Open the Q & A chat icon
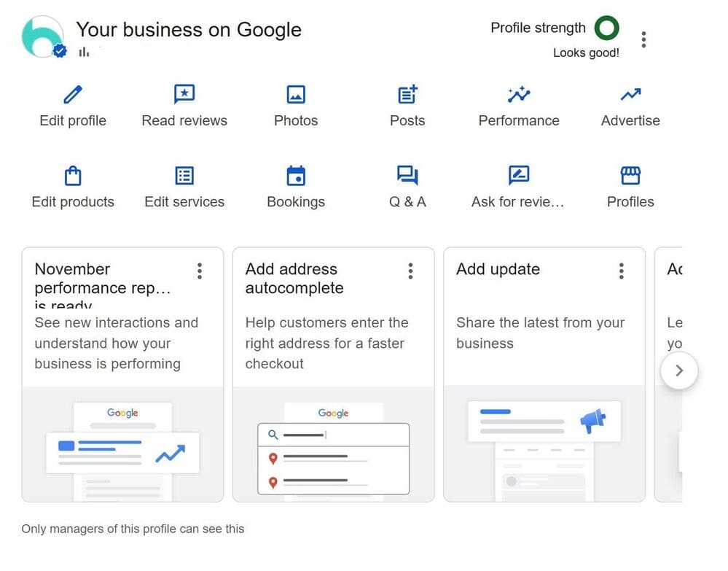The width and height of the screenshot is (728, 571). pos(407,175)
